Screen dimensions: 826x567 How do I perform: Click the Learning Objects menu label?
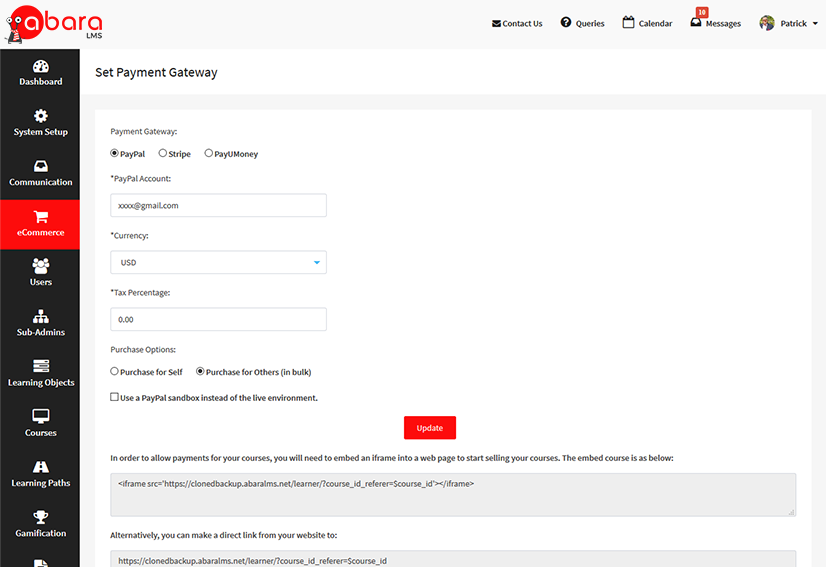pyautogui.click(x=41, y=383)
